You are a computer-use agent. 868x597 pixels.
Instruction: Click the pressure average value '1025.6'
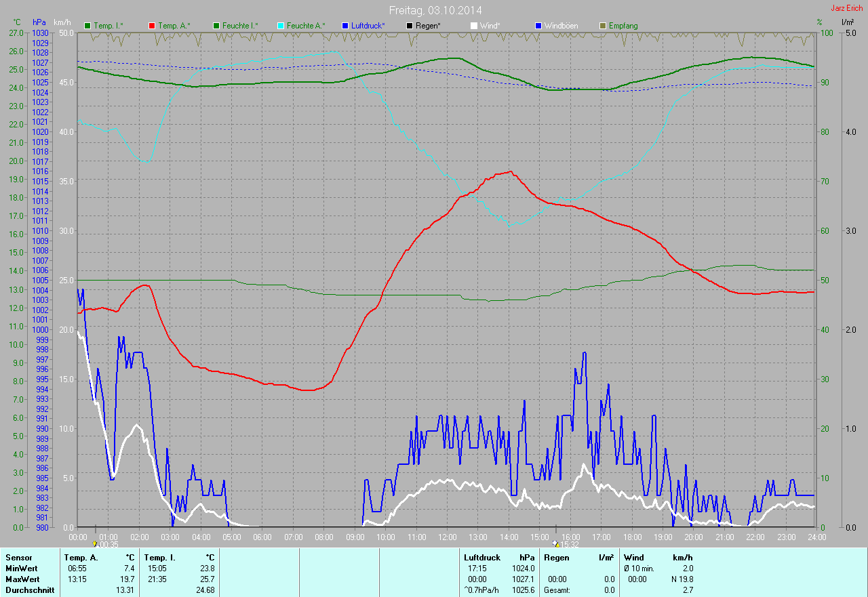coord(523,590)
